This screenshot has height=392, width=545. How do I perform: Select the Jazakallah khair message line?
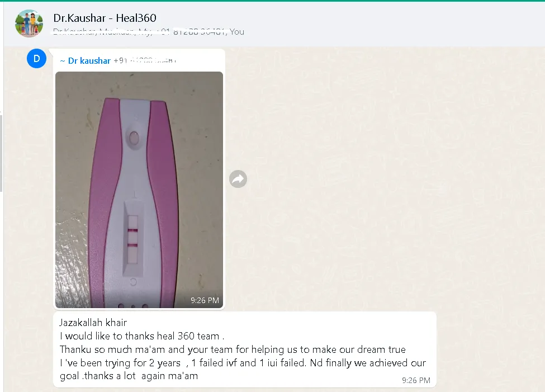[x=93, y=323]
